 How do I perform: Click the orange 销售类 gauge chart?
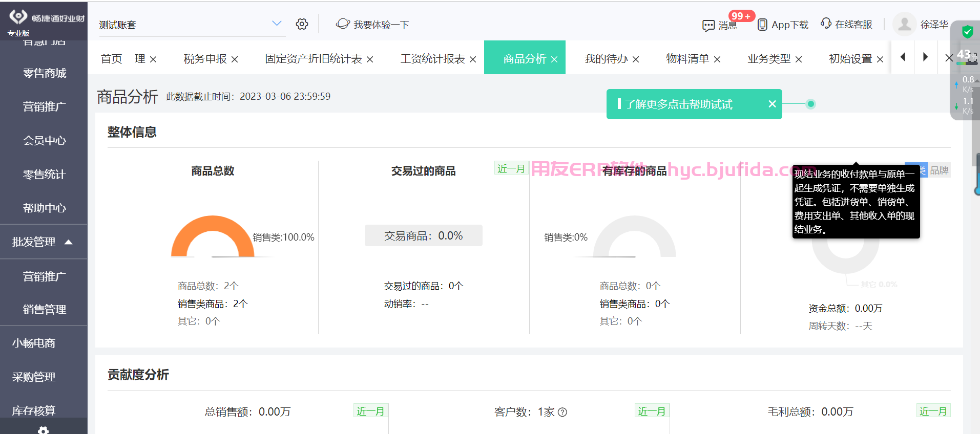pyautogui.click(x=213, y=236)
